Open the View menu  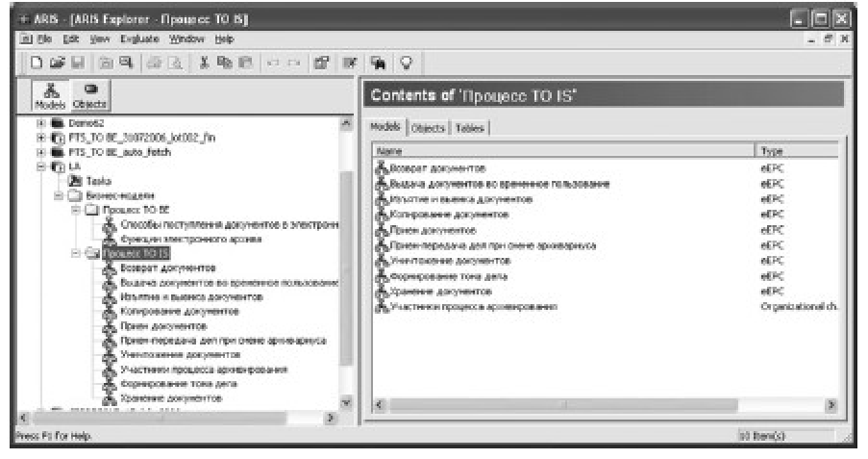tap(100, 38)
